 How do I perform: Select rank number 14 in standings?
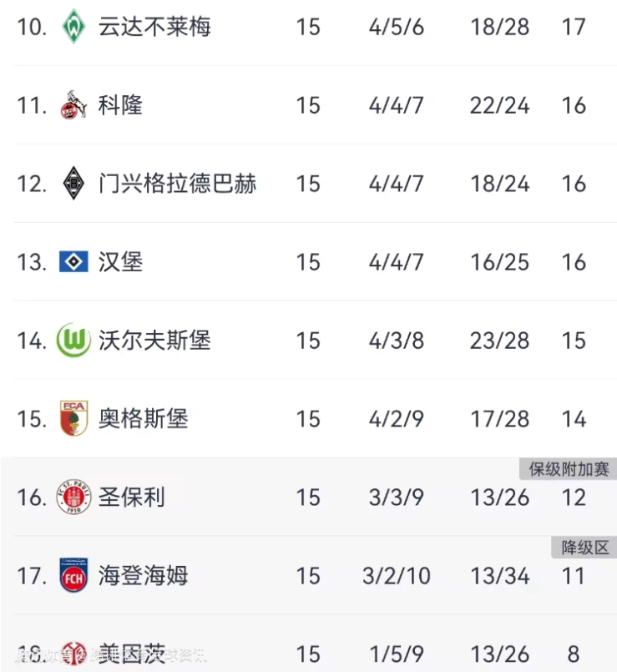click(32, 341)
